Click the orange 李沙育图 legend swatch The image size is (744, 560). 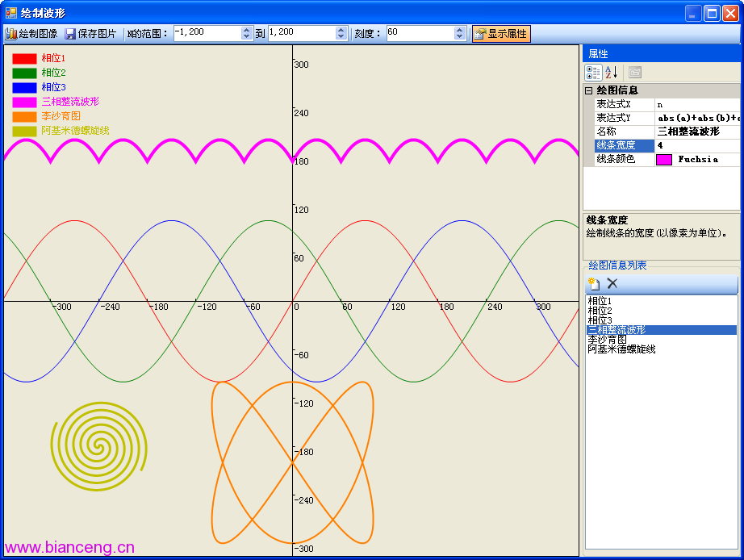click(x=24, y=117)
